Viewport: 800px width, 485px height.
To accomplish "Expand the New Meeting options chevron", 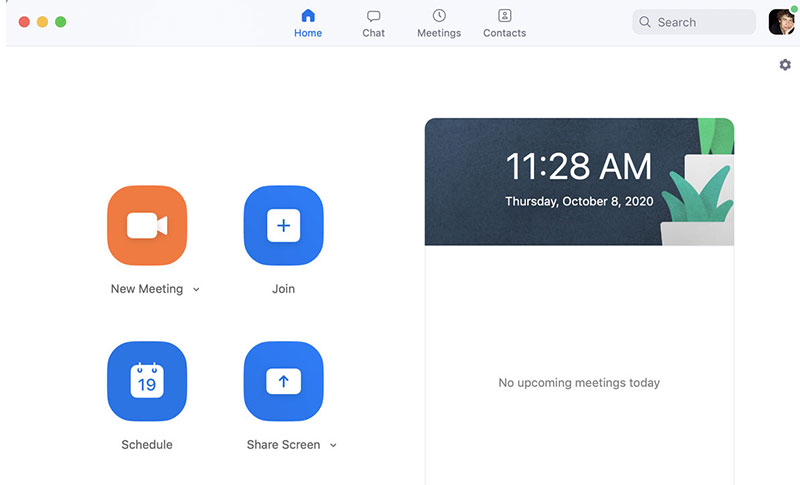I will 196,289.
